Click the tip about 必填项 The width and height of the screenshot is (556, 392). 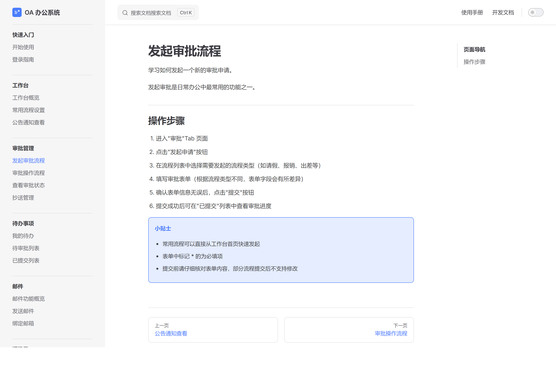192,257
